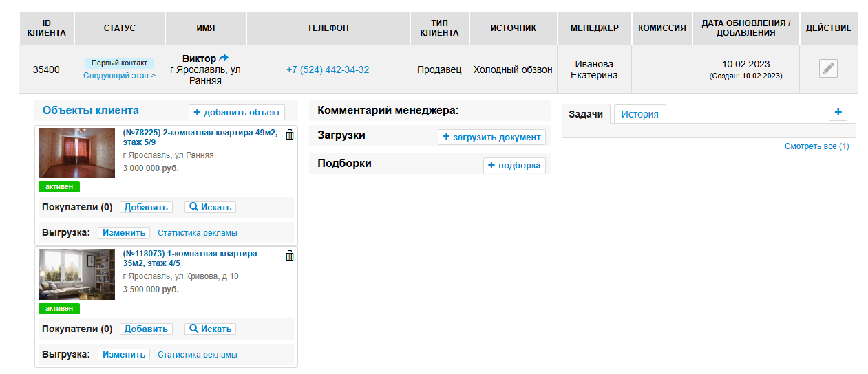Image resolution: width=868 pixels, height=374 pixels.
Task: Search buyers for listing №78225 with Искать
Action: pos(210,207)
